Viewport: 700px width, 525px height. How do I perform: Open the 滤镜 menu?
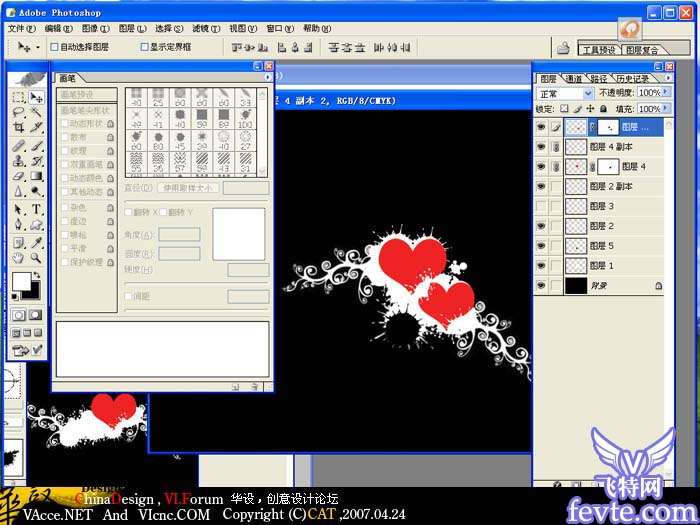coord(205,29)
